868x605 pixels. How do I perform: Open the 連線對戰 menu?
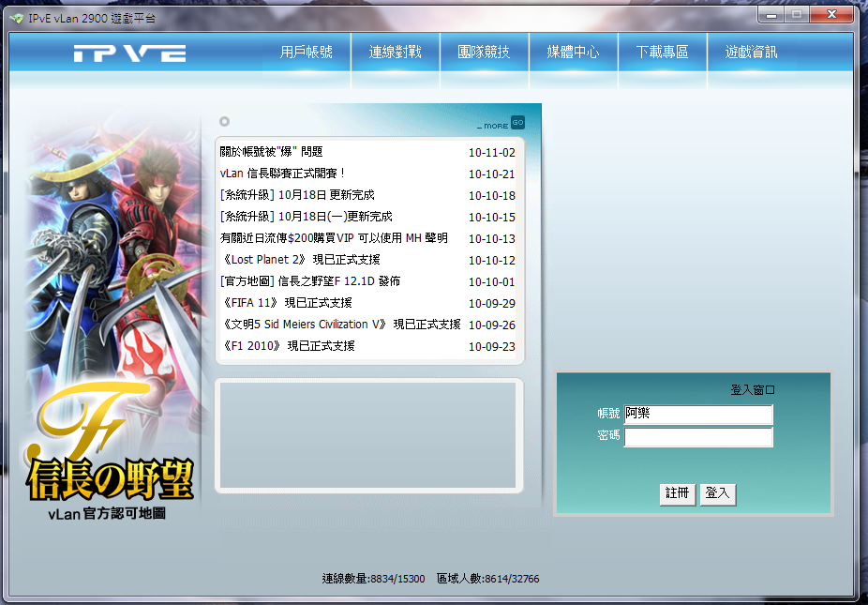click(396, 53)
